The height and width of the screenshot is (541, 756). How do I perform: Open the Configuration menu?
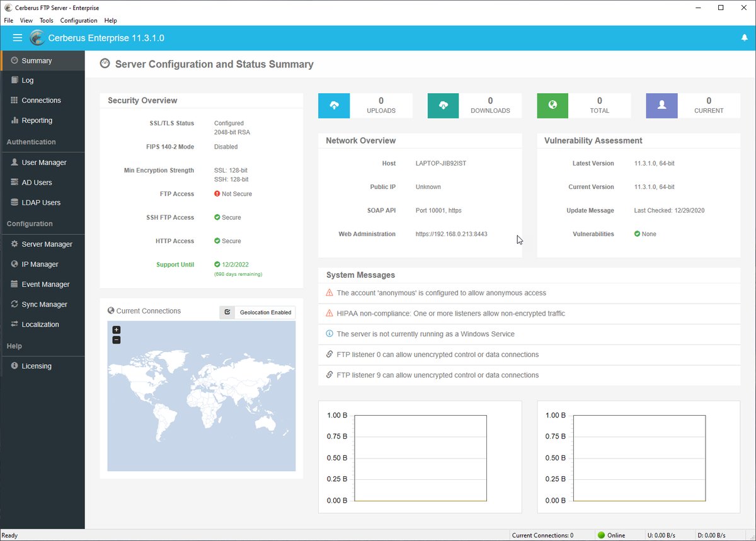point(78,20)
